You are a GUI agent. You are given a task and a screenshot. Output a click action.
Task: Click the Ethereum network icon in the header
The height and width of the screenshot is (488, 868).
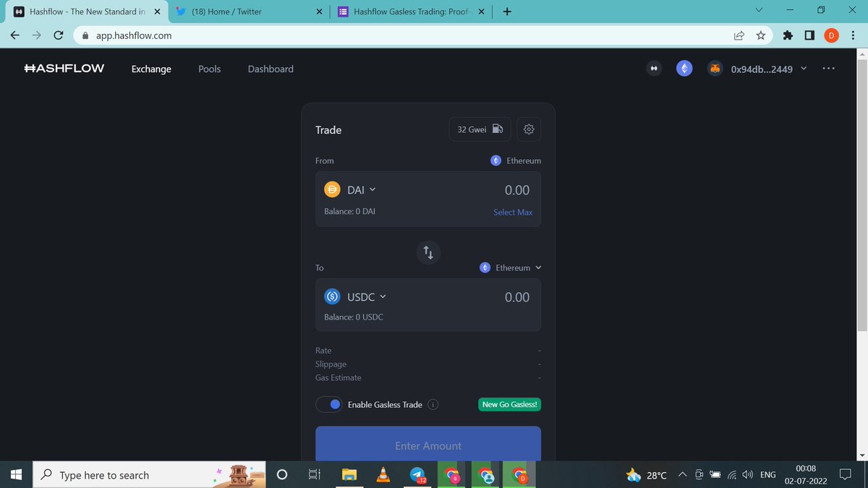684,69
